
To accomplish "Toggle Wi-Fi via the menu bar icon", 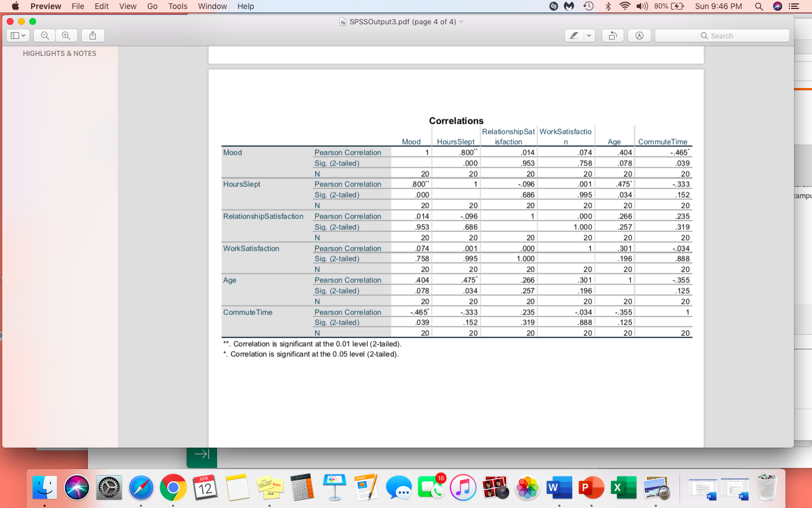I will pyautogui.click(x=625, y=6).
